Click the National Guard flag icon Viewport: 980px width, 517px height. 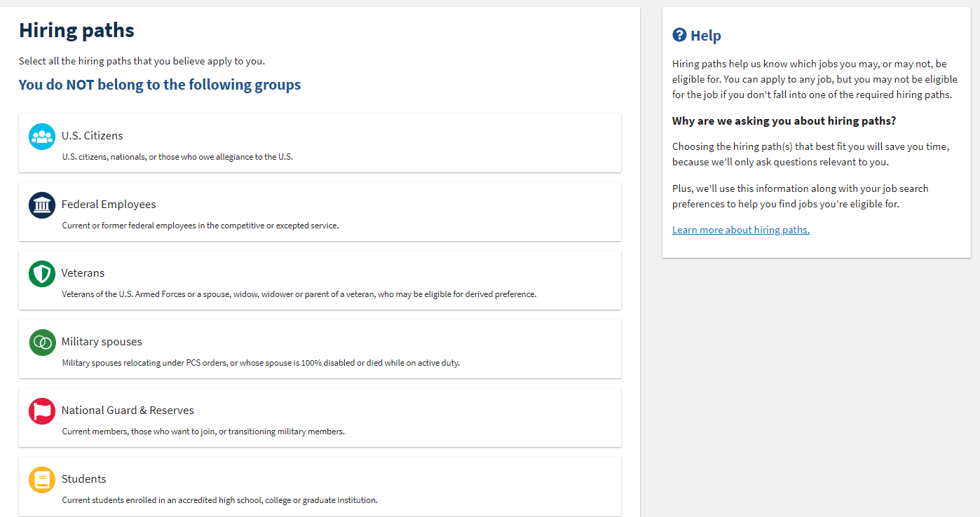pyautogui.click(x=42, y=411)
